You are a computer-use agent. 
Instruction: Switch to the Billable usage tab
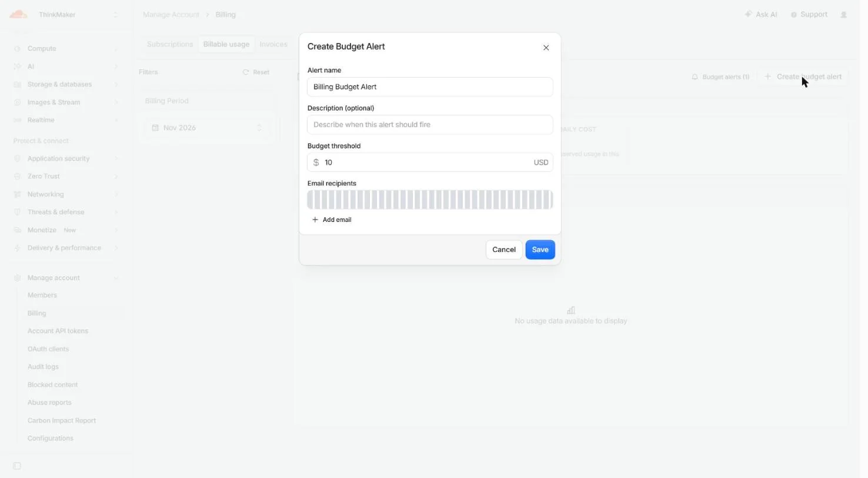[226, 44]
